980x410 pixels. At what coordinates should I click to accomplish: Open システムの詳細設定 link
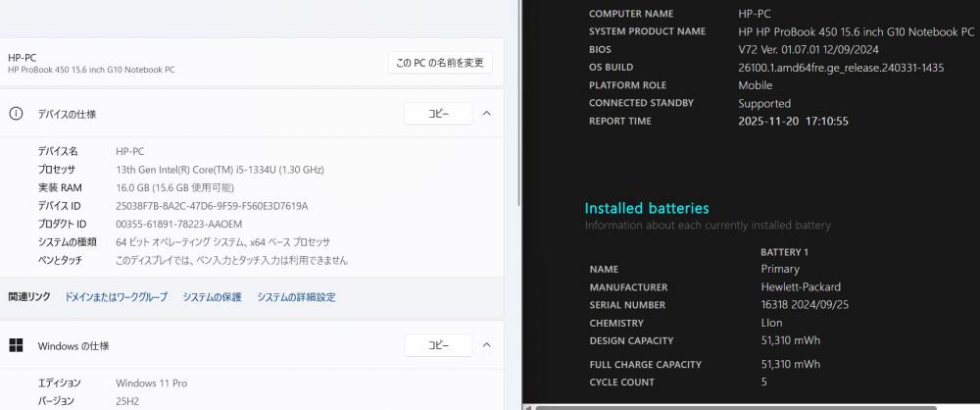pyautogui.click(x=296, y=297)
